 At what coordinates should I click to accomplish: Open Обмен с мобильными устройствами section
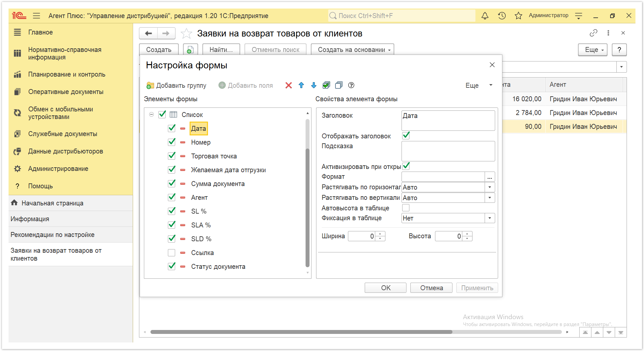point(60,113)
